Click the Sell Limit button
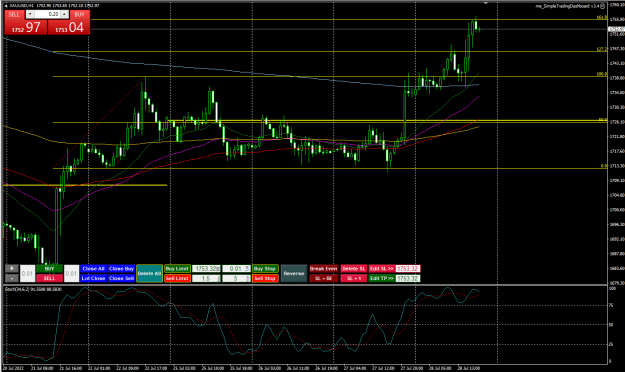The width and height of the screenshot is (625, 372). coord(177,278)
